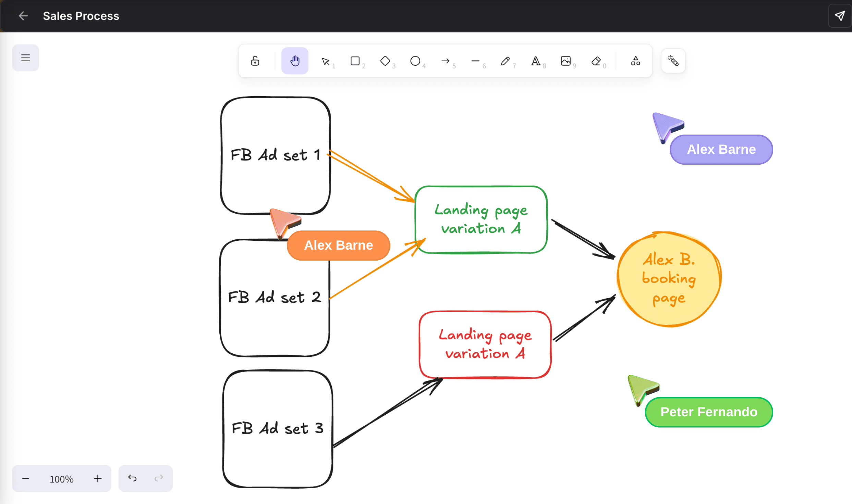Image resolution: width=852 pixels, height=504 pixels.
Task: Switch to the Selection tool
Action: [326, 61]
